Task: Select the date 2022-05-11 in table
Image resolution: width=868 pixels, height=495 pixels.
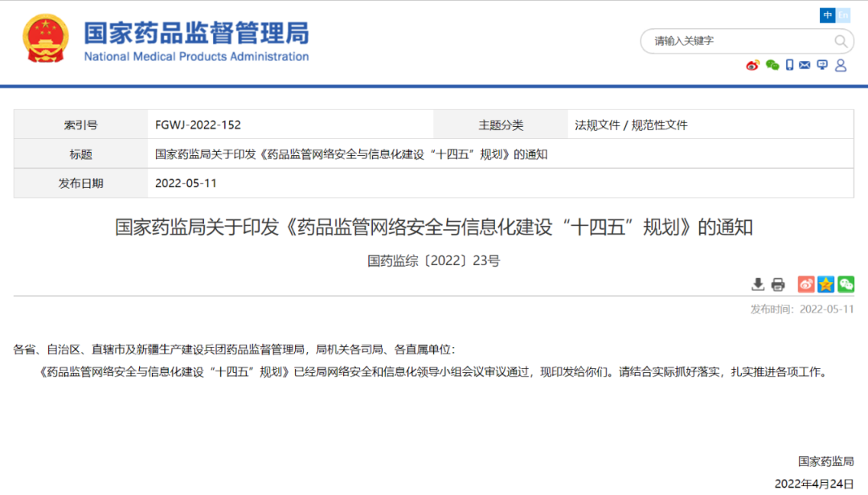Action: click(186, 183)
